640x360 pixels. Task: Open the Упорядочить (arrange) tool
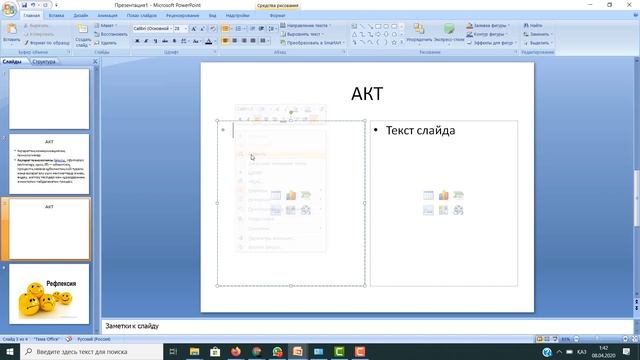click(x=419, y=33)
